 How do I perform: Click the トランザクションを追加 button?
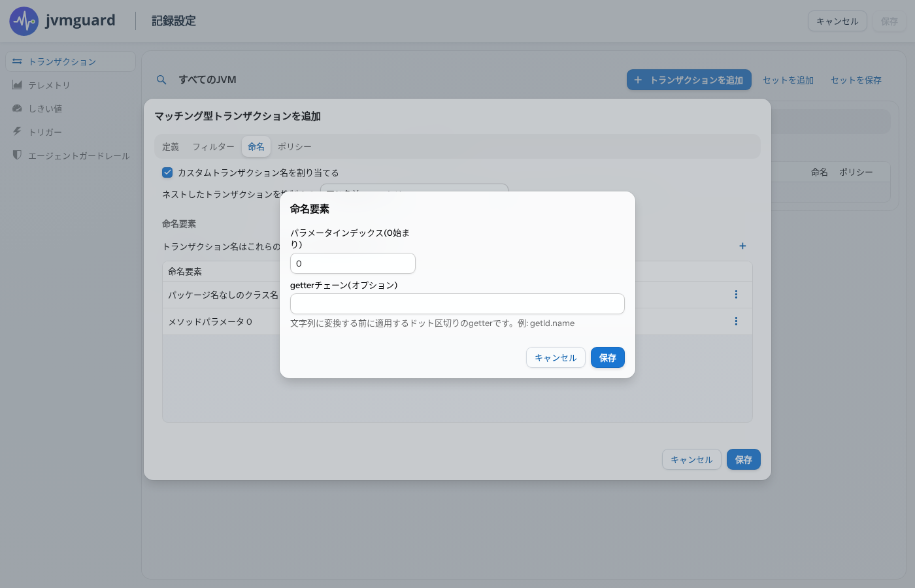tap(689, 80)
